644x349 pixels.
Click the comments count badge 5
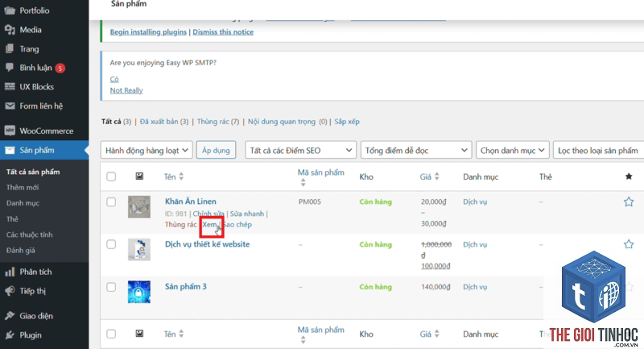[x=60, y=69]
